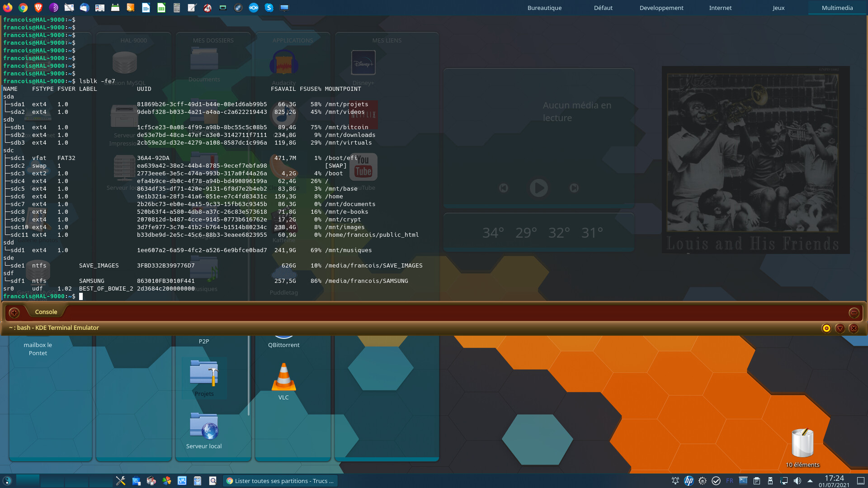Play media in the player widget

click(538, 188)
